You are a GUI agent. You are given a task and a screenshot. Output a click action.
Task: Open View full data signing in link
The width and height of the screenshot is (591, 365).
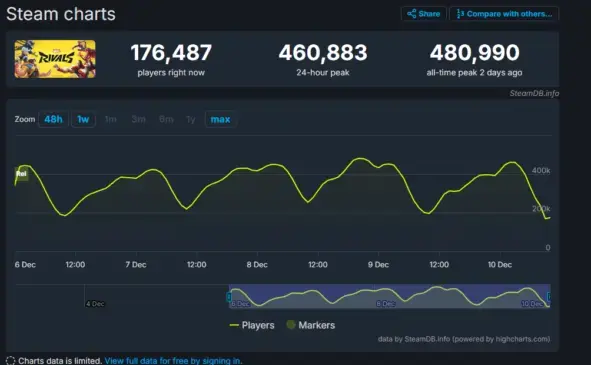[173, 360]
